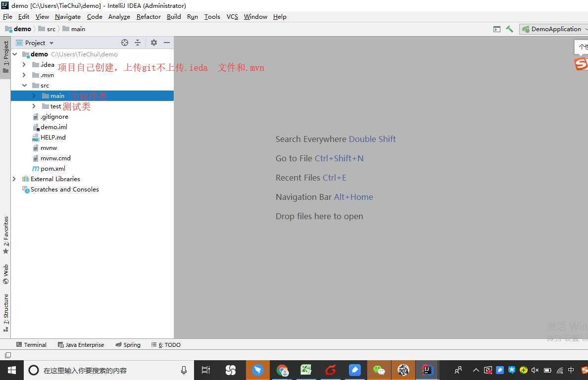
Task: Open the Refactor menu
Action: pyautogui.click(x=148, y=16)
